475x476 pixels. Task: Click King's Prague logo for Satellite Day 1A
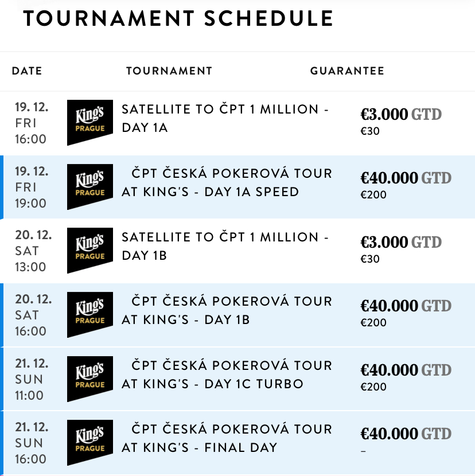(x=90, y=123)
